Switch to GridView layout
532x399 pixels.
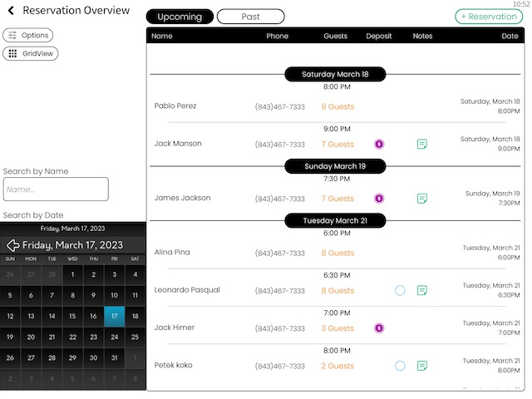(31, 53)
